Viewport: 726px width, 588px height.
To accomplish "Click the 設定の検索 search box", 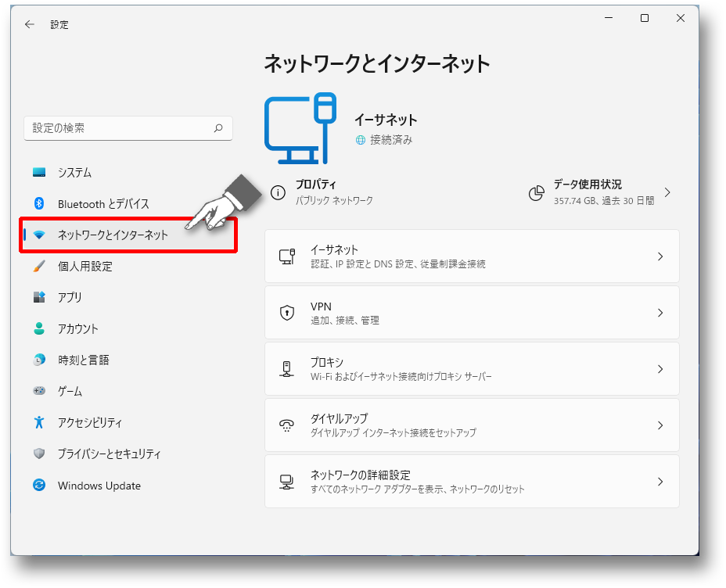I will point(128,128).
